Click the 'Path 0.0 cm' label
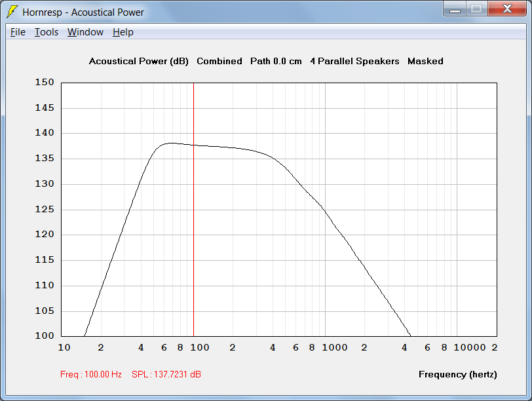The height and width of the screenshot is (401, 532). 276,62
